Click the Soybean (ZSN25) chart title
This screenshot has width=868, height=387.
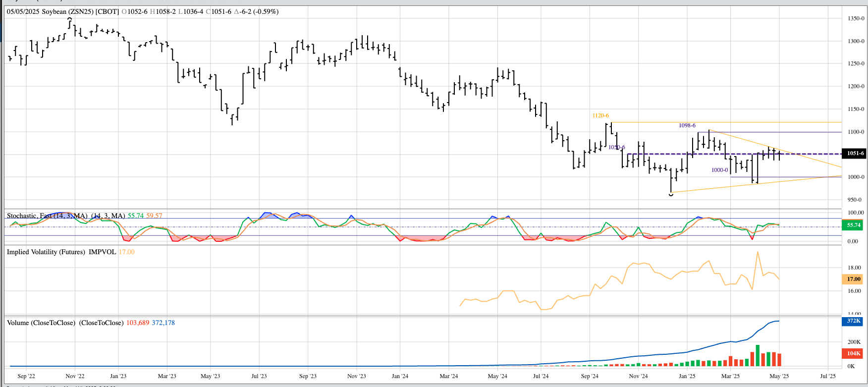click(x=67, y=11)
